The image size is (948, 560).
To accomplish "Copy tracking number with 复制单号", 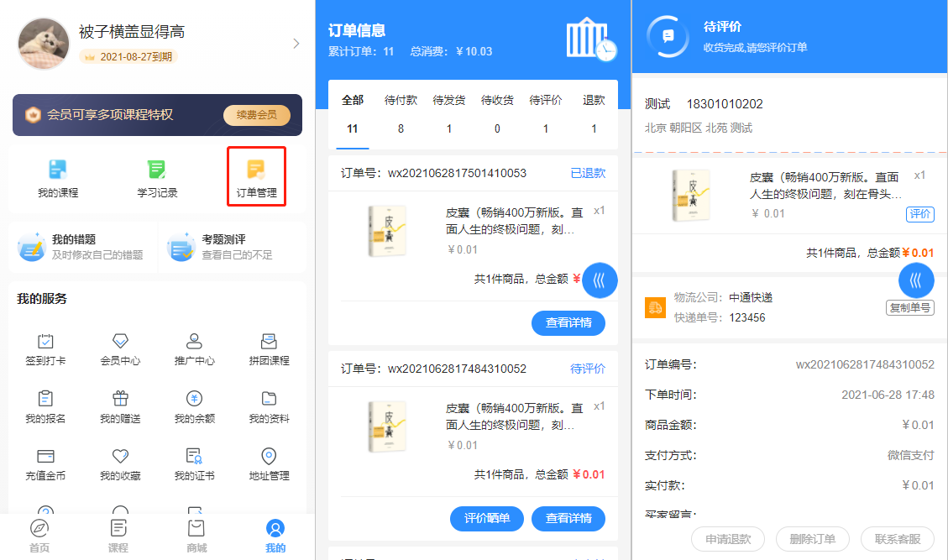I will coord(909,307).
